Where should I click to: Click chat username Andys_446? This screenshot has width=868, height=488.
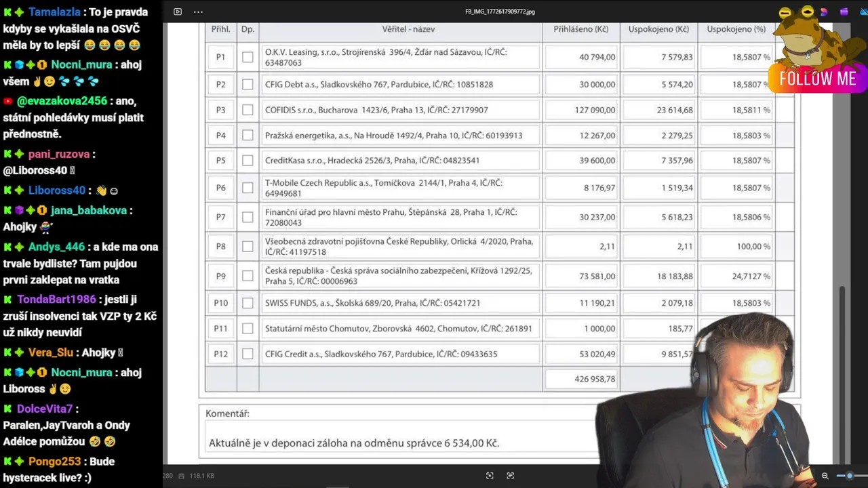[x=56, y=247]
